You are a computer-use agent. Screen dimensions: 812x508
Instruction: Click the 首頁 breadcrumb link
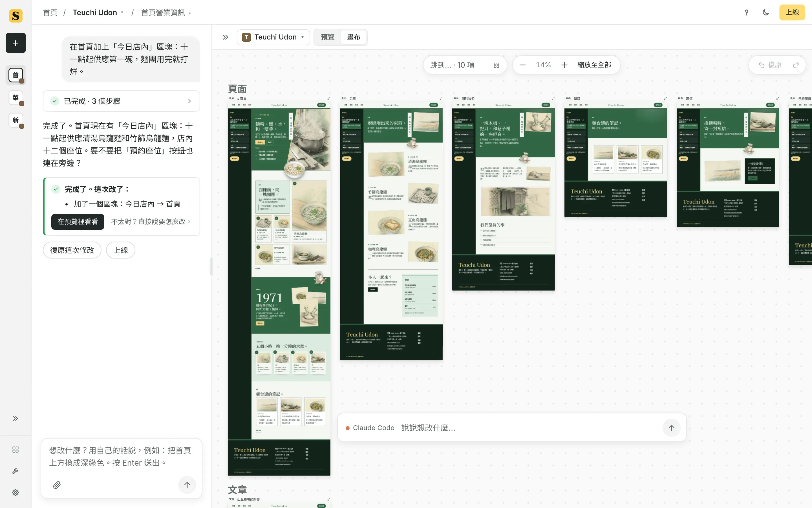click(50, 12)
